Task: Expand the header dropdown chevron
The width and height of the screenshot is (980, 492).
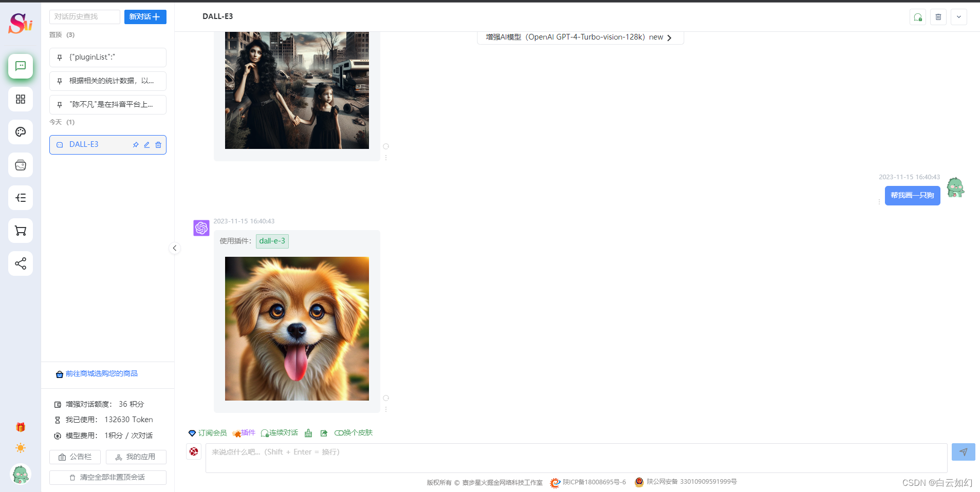Action: click(x=959, y=17)
